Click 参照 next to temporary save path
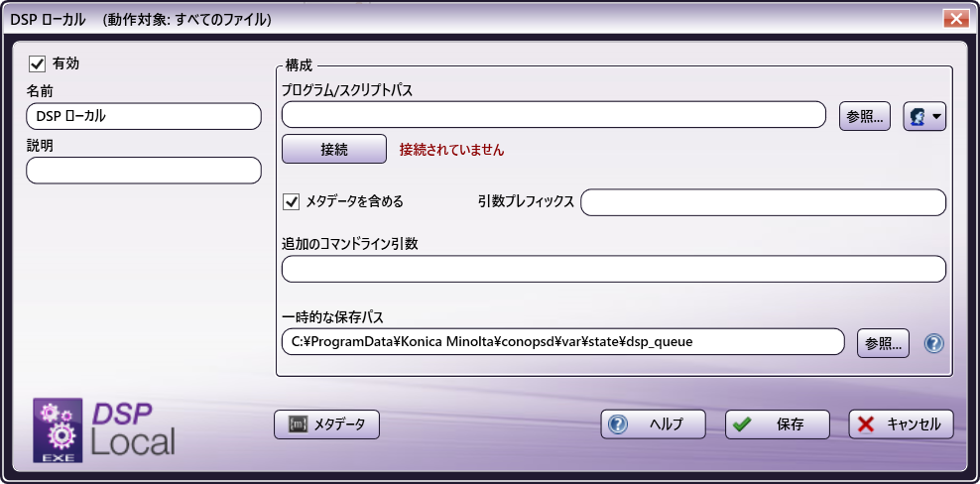 [883, 343]
